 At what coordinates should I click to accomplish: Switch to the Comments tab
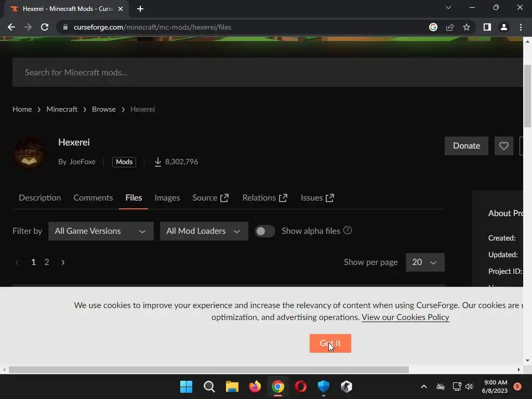pos(93,198)
